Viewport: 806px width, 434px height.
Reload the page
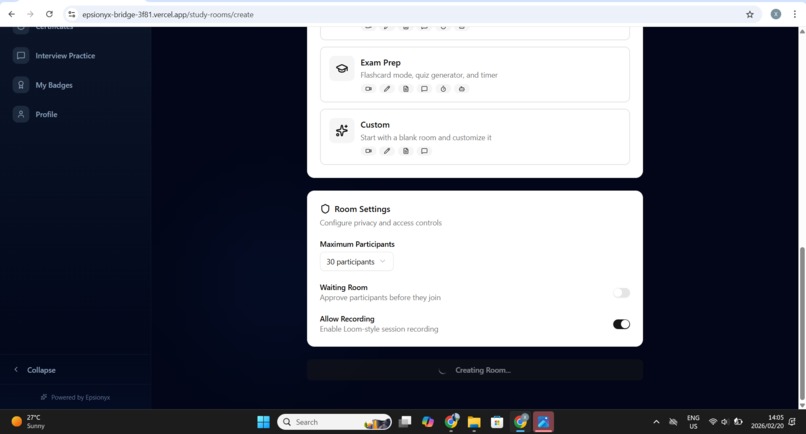[x=49, y=14]
